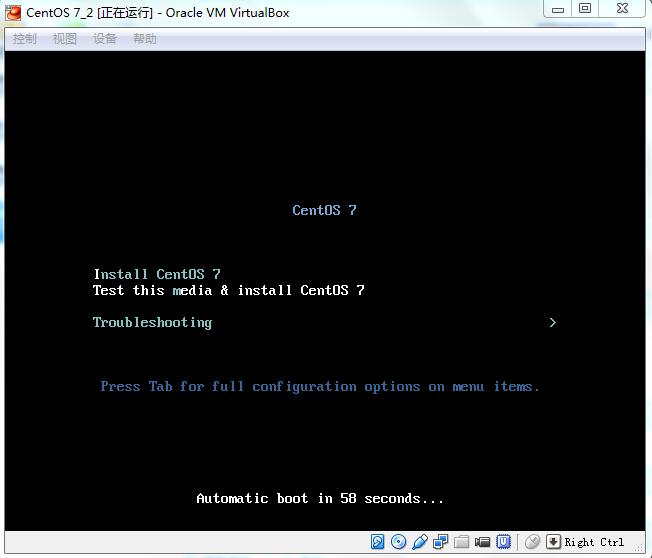Click the hard disk activity indicator icon

click(377, 542)
